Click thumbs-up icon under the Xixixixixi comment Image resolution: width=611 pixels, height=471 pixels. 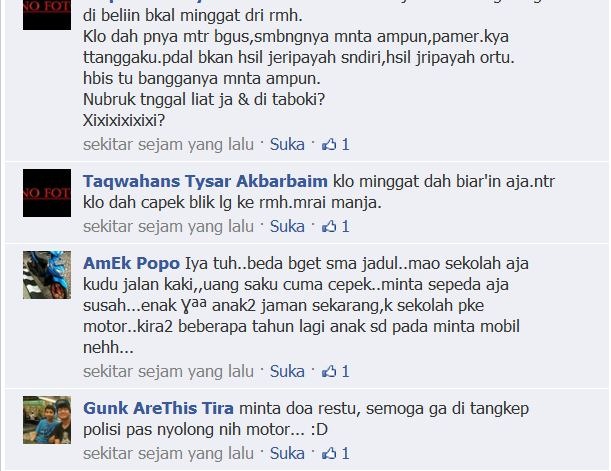click(x=329, y=144)
